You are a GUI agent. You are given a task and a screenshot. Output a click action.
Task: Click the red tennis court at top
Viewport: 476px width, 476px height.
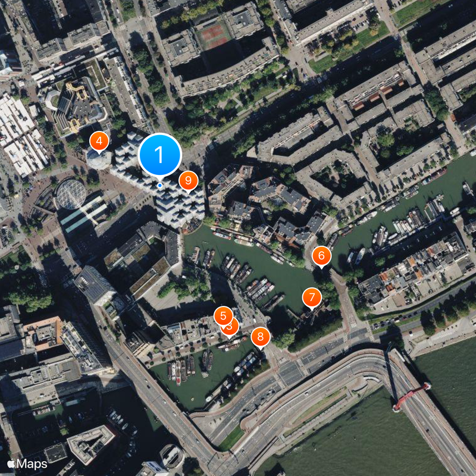coord(214,36)
